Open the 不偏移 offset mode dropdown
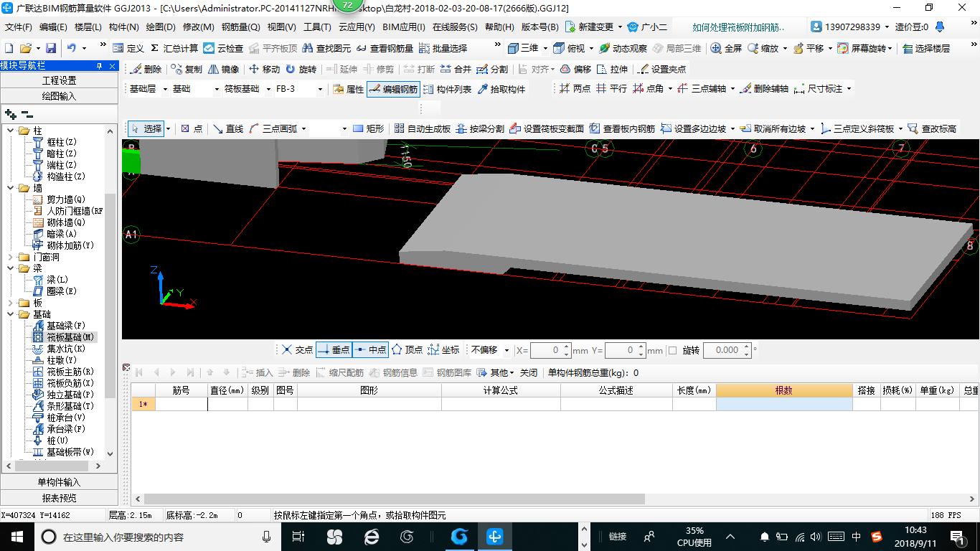980x551 pixels. click(x=507, y=350)
